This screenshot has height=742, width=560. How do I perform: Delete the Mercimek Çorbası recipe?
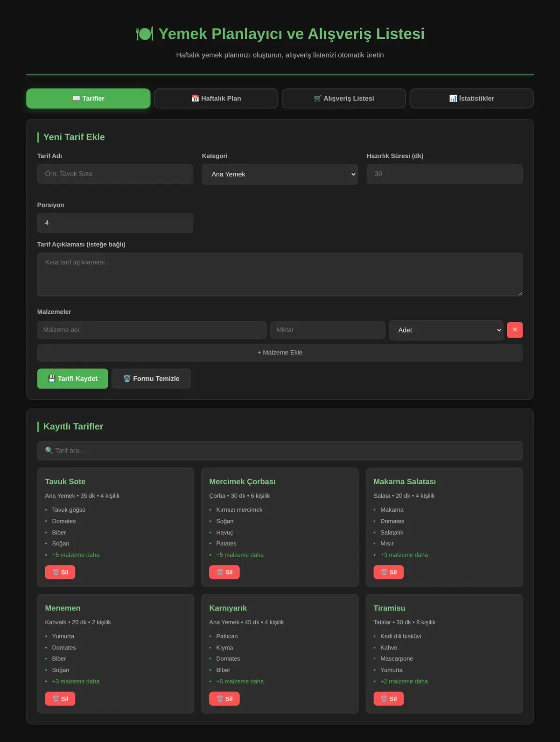[x=224, y=572]
